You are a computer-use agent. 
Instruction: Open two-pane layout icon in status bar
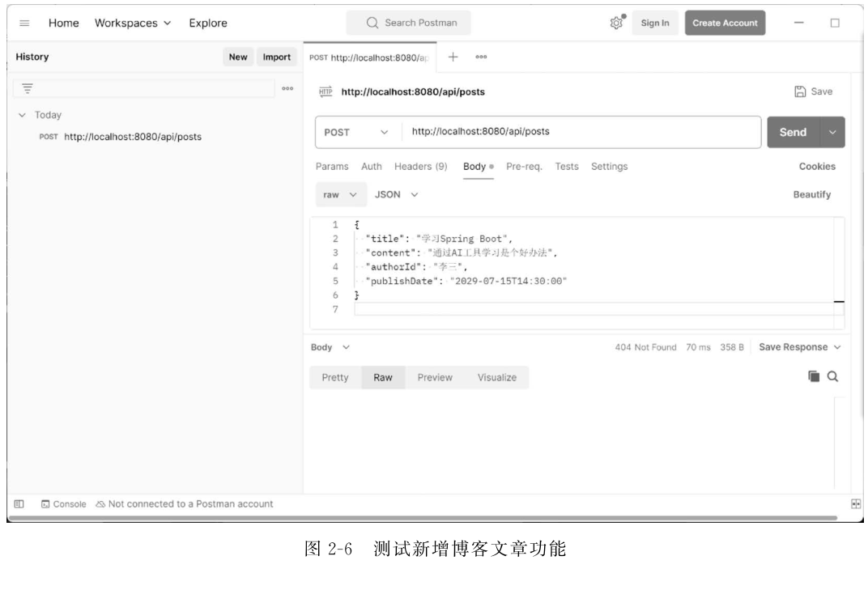click(x=856, y=503)
